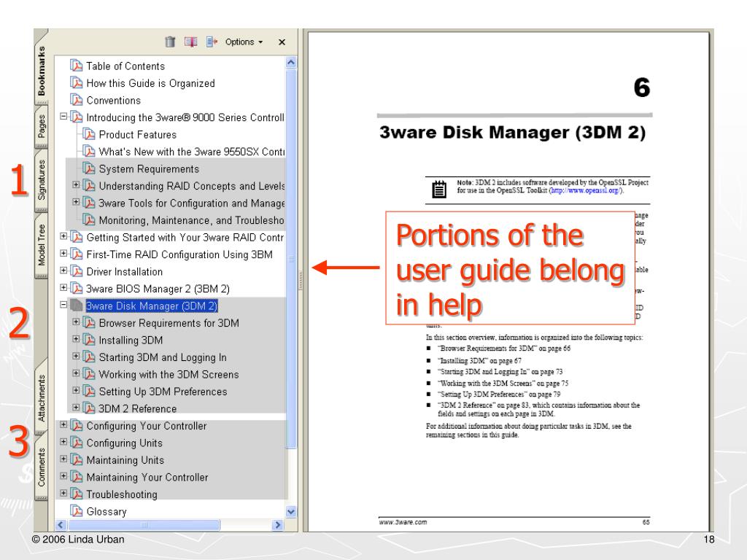This screenshot has width=747, height=560.
Task: Switch to the Bookmarks side tab
Action: 42,71
